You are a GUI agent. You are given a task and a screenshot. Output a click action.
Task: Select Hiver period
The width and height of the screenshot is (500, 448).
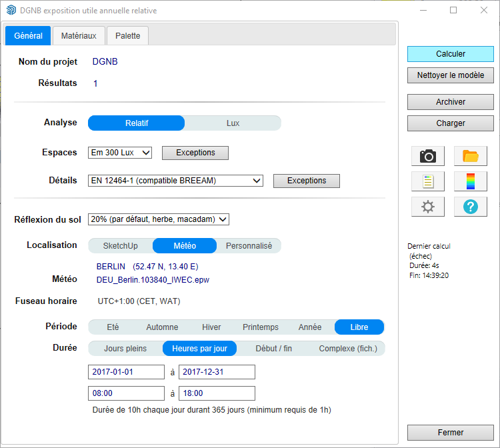click(x=211, y=327)
